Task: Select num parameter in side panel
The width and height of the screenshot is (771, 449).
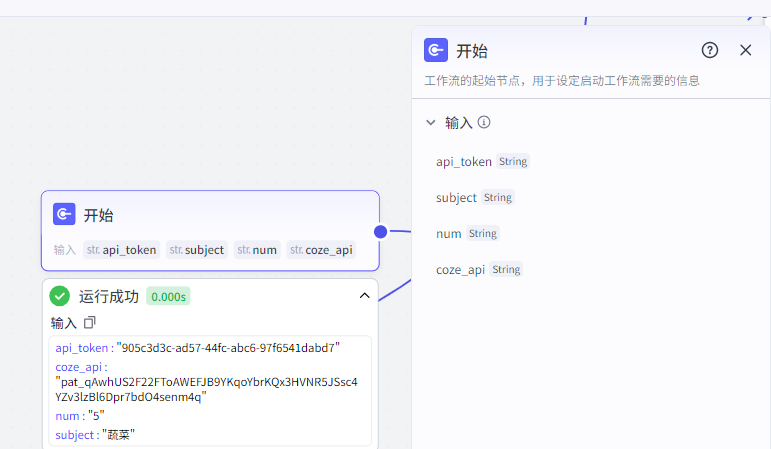Action: click(448, 234)
